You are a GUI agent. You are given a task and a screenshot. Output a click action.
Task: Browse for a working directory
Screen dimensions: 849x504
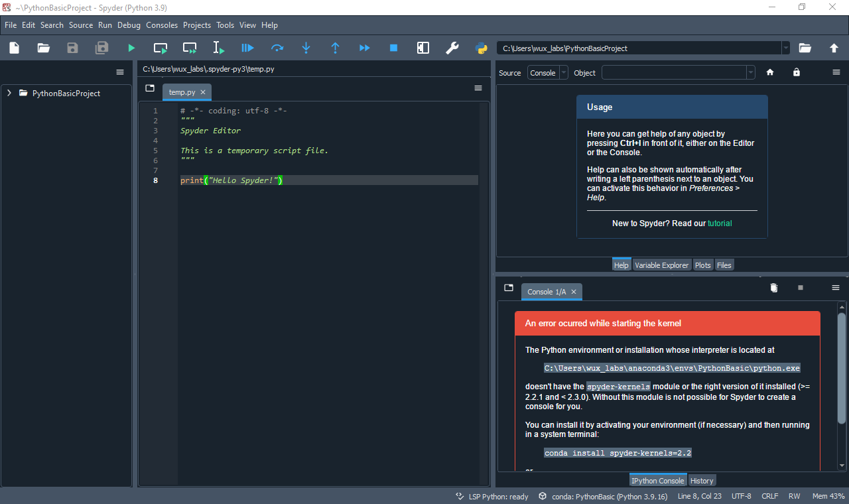coord(805,48)
